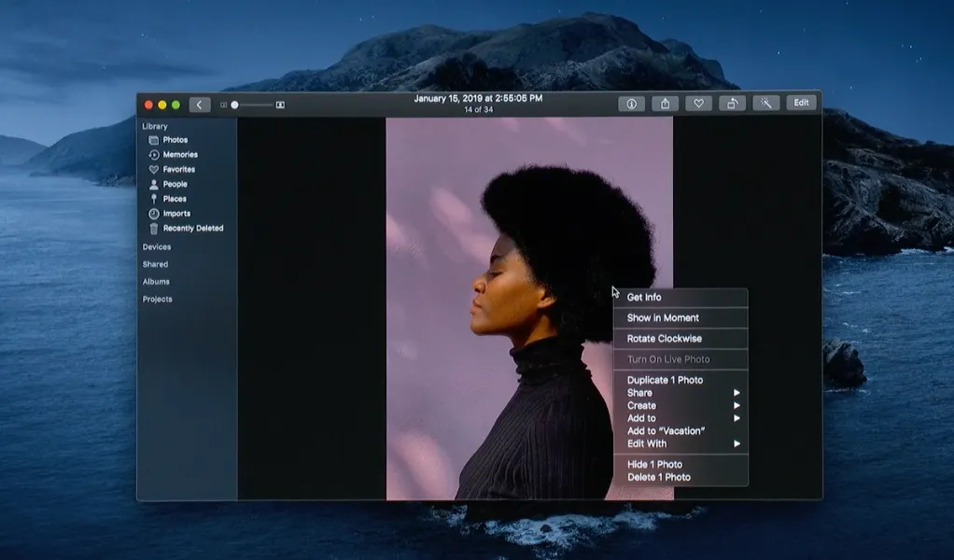Select Photos icon in sidebar
Image resolution: width=954 pixels, height=560 pixels.
click(x=154, y=140)
